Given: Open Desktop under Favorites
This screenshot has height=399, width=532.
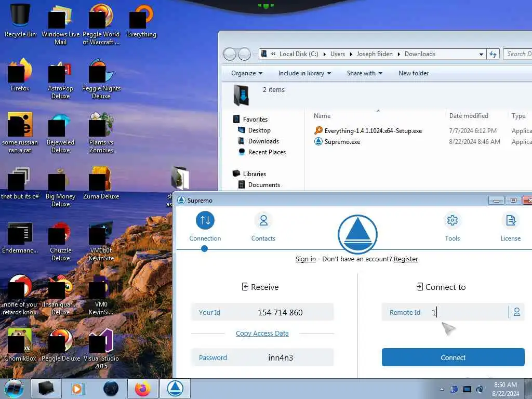Looking at the screenshot, I should pyautogui.click(x=259, y=130).
